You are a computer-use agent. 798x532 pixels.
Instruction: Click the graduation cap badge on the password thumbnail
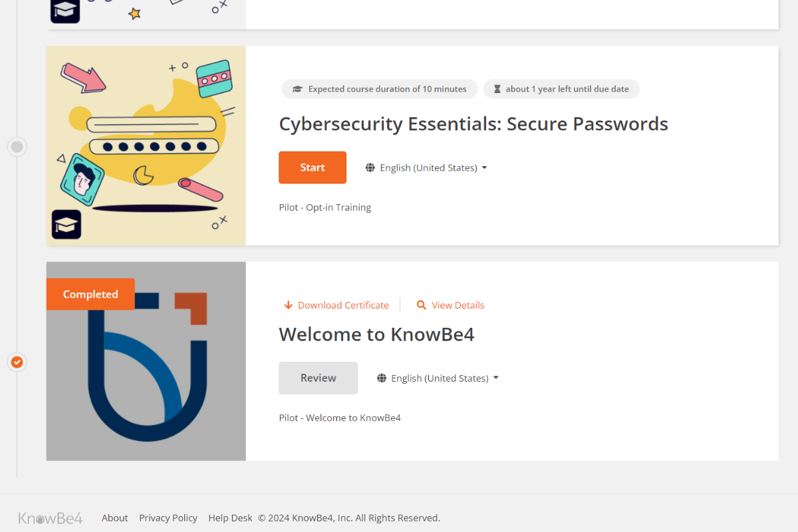(66, 225)
